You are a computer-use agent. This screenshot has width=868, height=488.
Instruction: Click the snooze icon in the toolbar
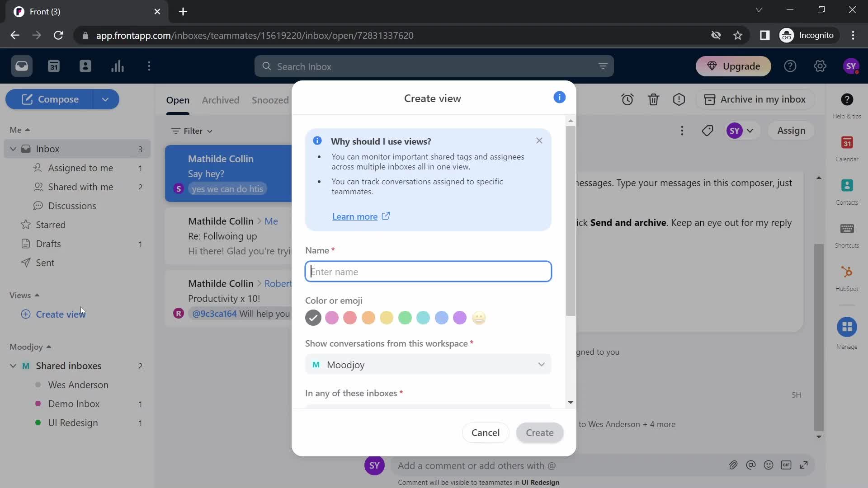coord(628,99)
